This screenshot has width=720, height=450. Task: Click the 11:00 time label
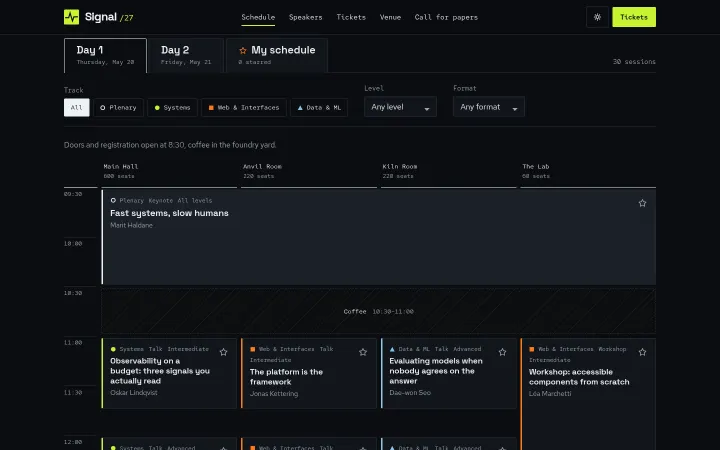tap(73, 343)
